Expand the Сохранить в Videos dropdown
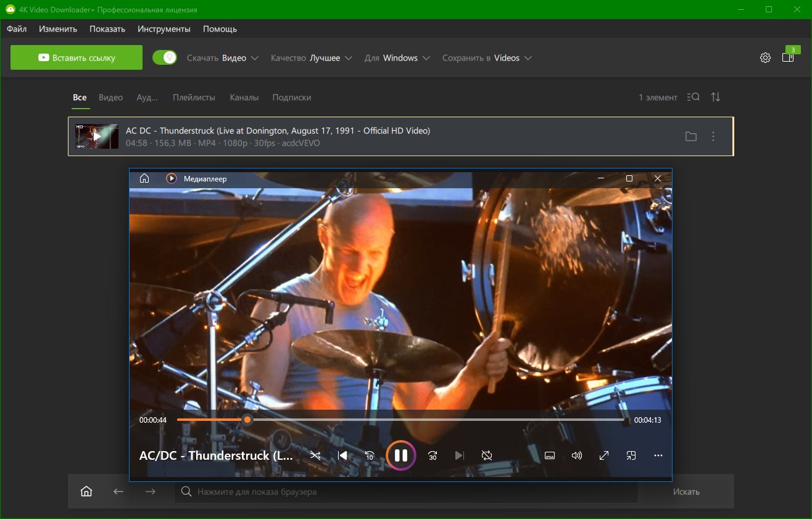The width and height of the screenshot is (812, 519). click(x=487, y=58)
